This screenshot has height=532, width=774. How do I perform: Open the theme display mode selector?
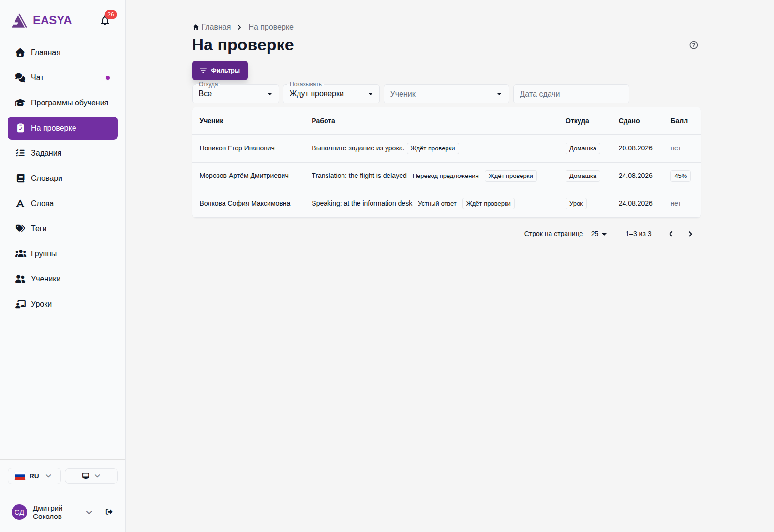[91, 476]
